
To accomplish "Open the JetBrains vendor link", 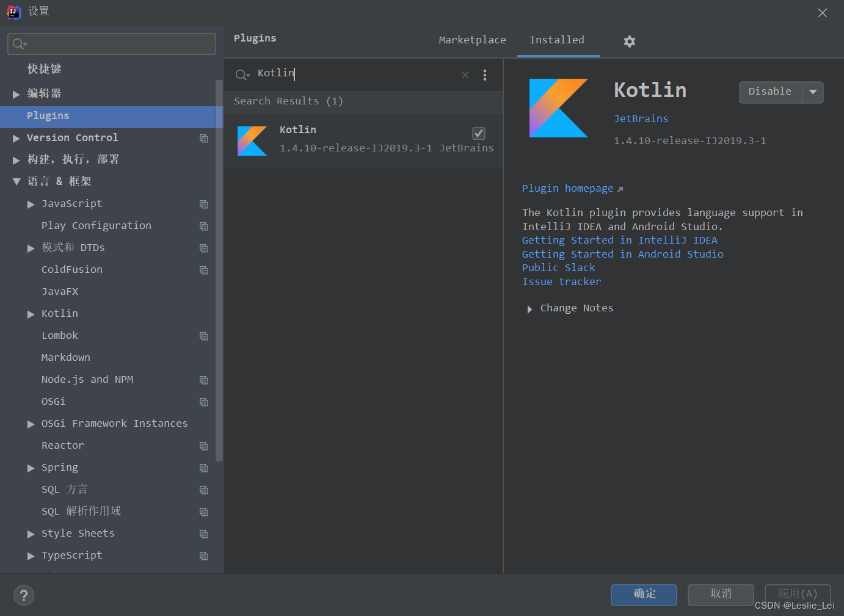I will click(x=641, y=118).
